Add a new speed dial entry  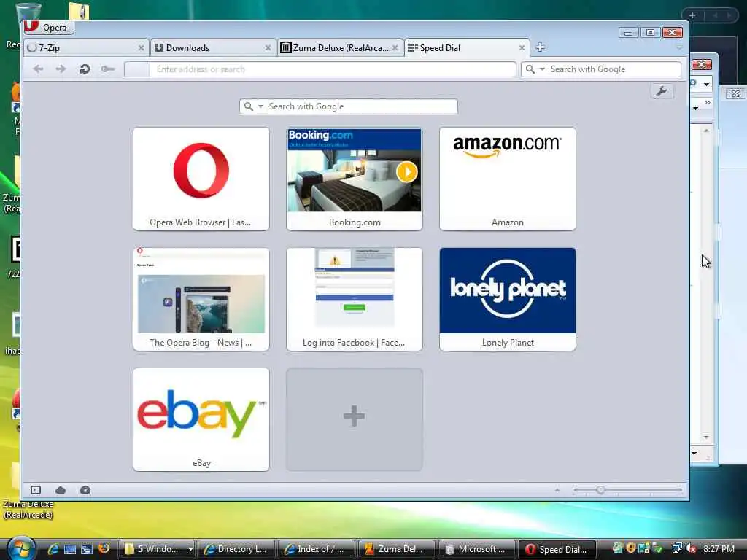354,419
